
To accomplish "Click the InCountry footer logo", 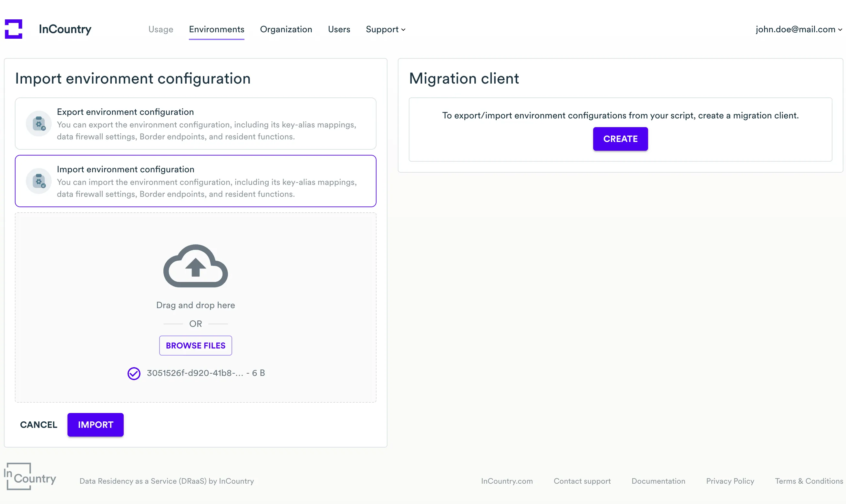I will [x=30, y=476].
